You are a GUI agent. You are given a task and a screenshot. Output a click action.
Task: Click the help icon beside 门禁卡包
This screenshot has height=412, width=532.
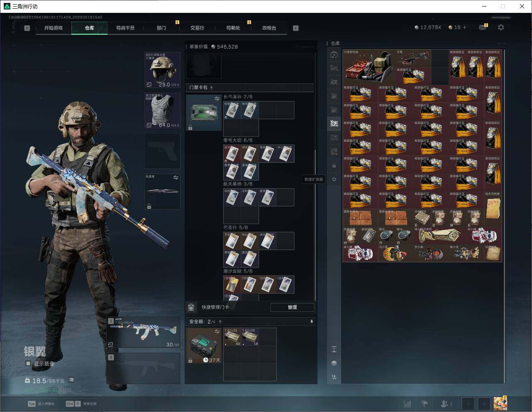coord(212,88)
